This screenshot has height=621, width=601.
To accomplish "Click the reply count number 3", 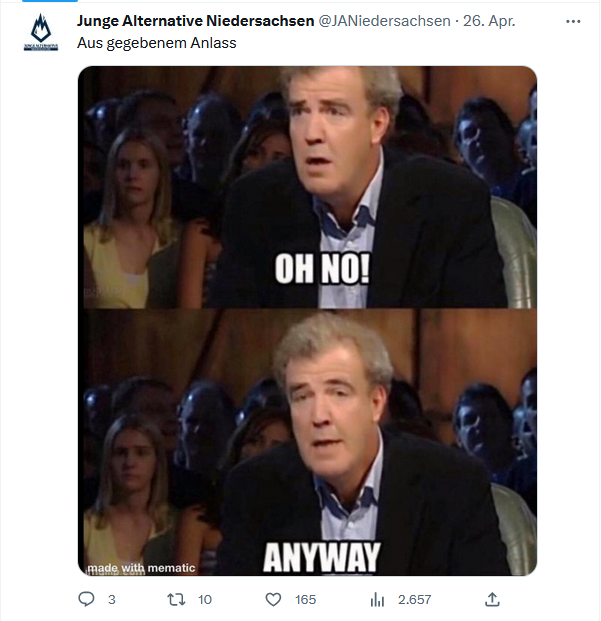I will point(112,600).
